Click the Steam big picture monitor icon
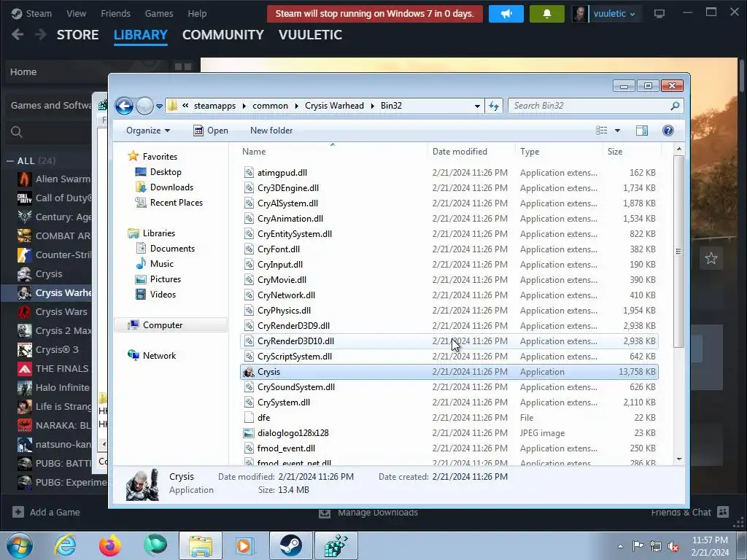 pyautogui.click(x=659, y=14)
